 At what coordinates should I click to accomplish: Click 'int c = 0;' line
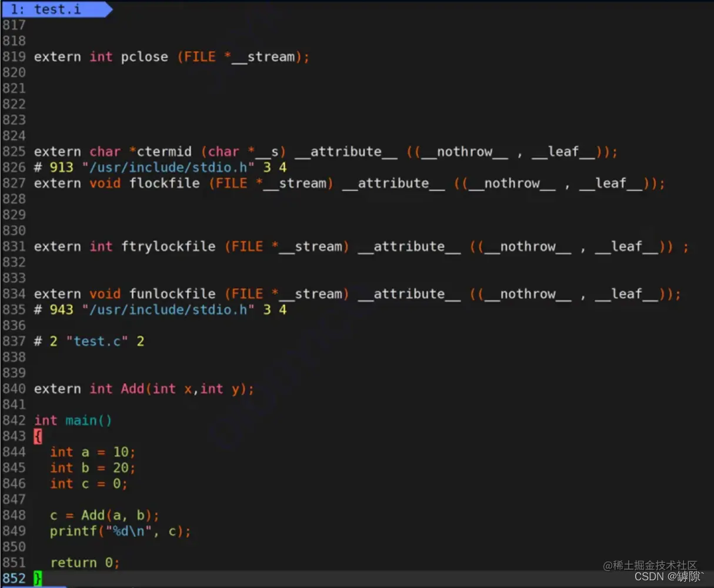(x=89, y=484)
